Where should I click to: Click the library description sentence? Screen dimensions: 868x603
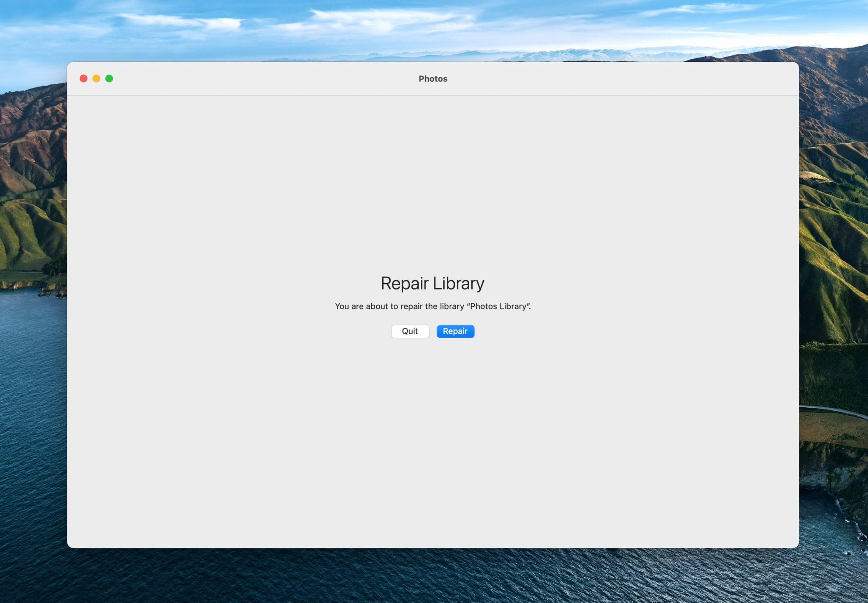coord(433,306)
